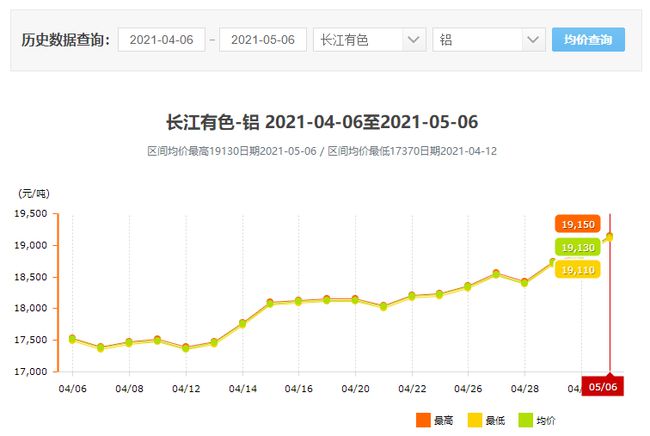650x436 pixels.
Task: Select the lowest data point at 04/12
Action: (x=185, y=347)
